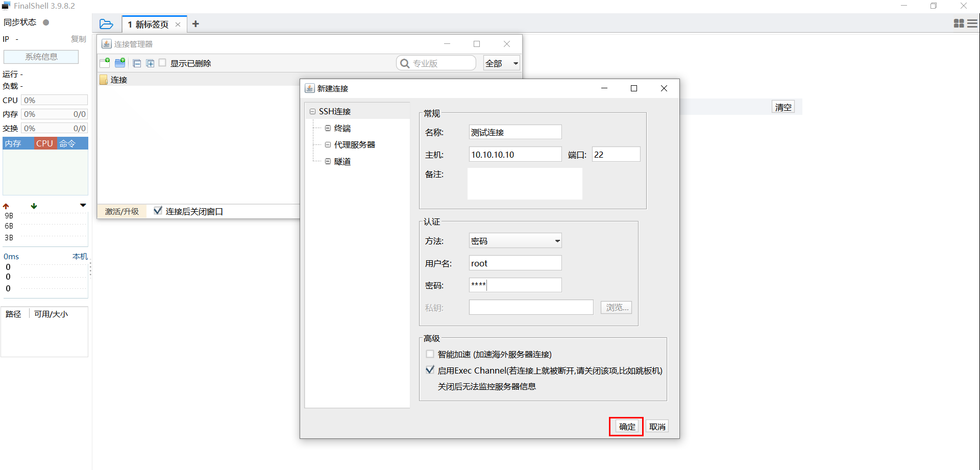Click the 清空 button
The width and height of the screenshot is (980, 470).
tap(783, 107)
